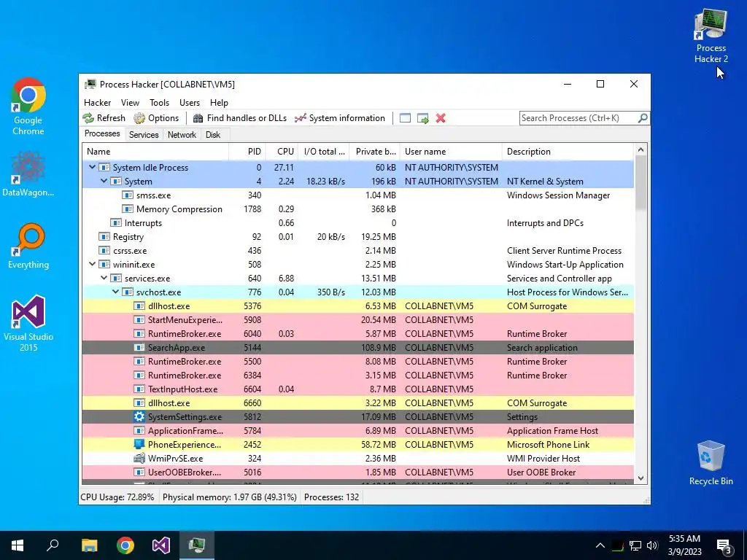Show hidden tray icons chevron

600,545
